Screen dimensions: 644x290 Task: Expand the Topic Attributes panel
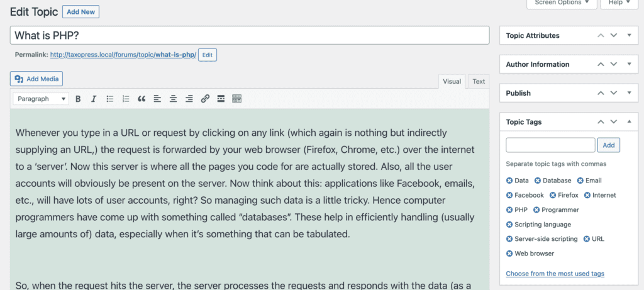(x=629, y=35)
